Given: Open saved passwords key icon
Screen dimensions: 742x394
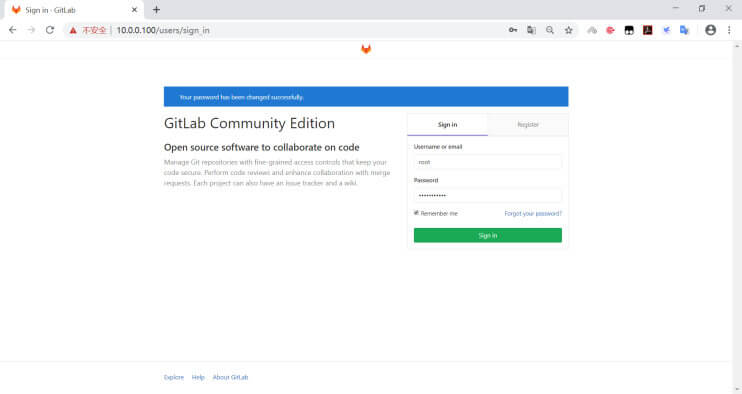Looking at the screenshot, I should point(513,30).
